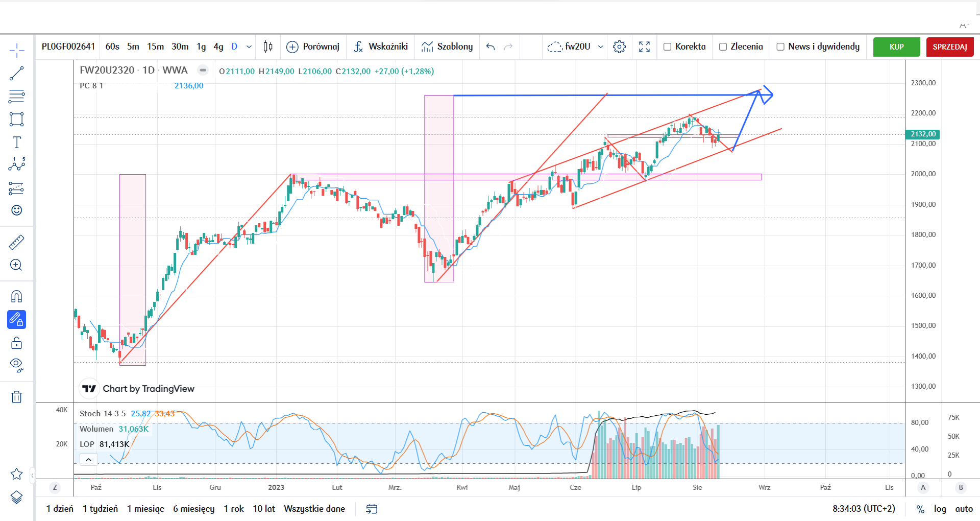Enable the Korekta checkbox

click(667, 47)
